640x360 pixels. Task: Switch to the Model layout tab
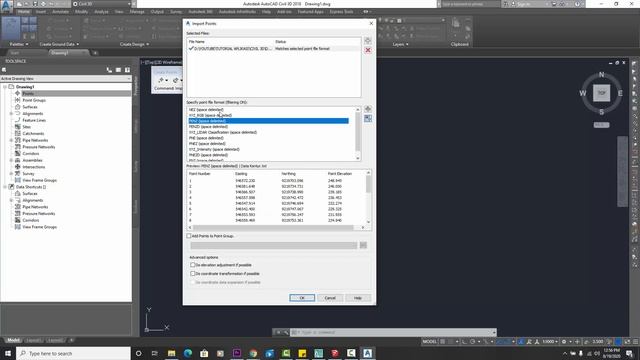(x=13, y=340)
